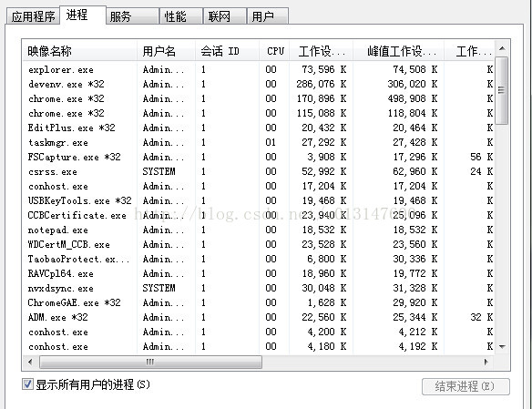Open the 联网 tab
The height and width of the screenshot is (409, 532).
coord(225,16)
